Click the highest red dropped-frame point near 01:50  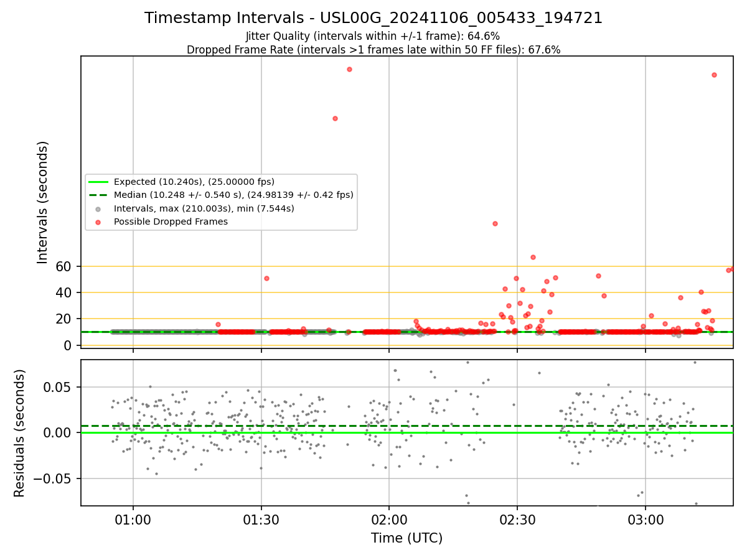[349, 69]
